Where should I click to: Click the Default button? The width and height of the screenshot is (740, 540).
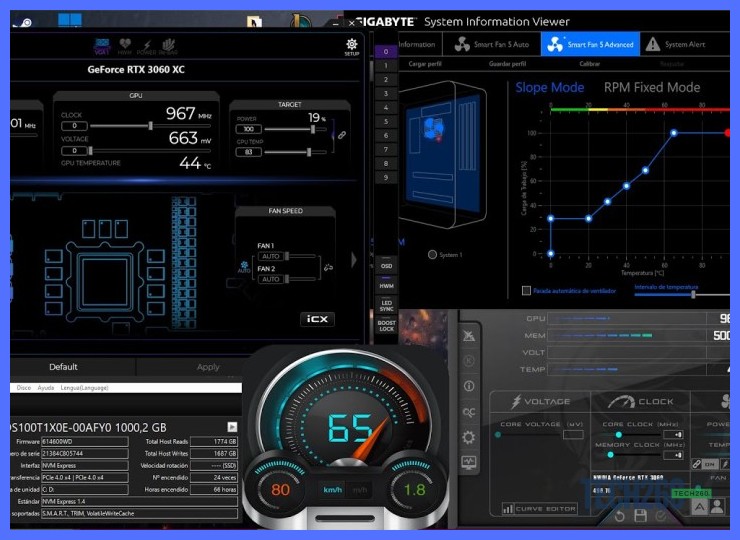tap(63, 367)
